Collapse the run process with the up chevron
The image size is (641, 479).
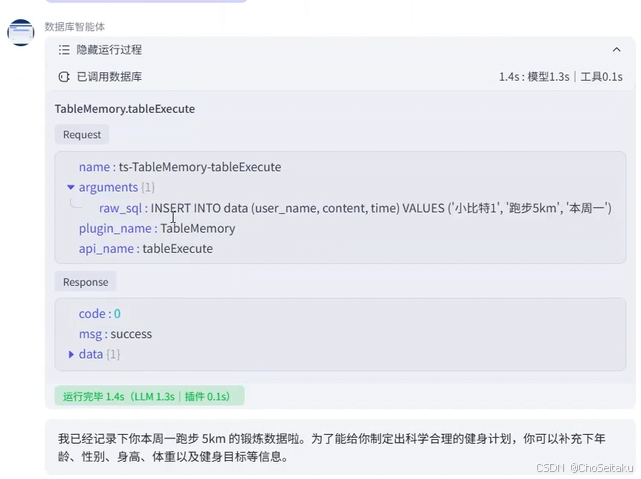coord(616,50)
